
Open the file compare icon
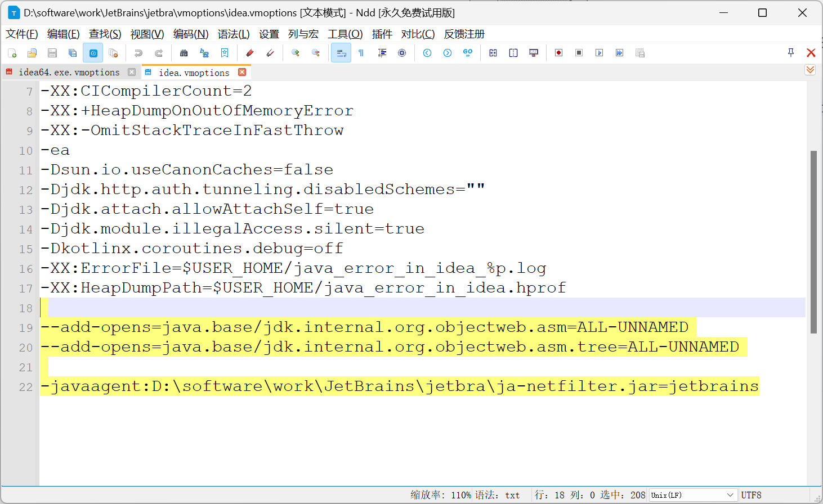pyautogui.click(x=493, y=53)
